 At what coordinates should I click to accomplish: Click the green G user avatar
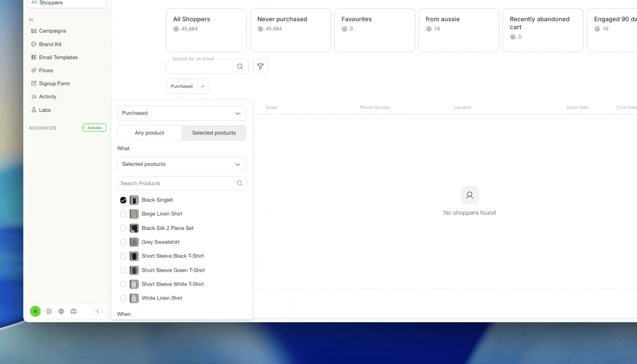[x=35, y=311]
